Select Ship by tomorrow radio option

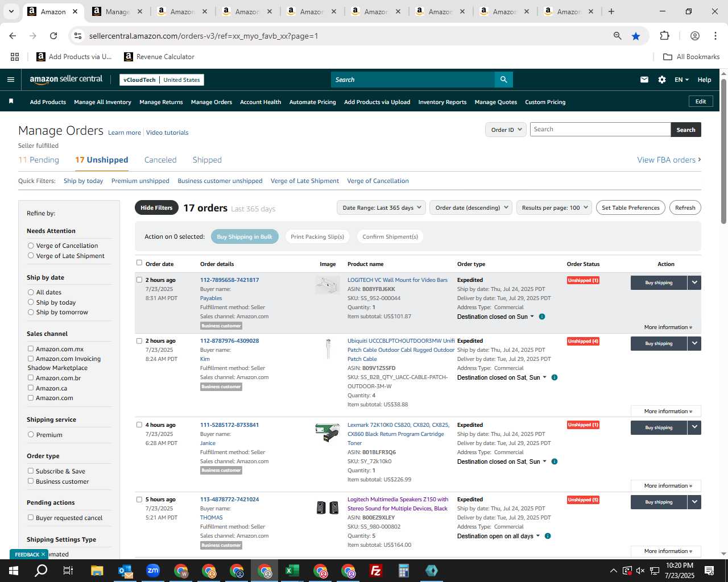(31, 312)
